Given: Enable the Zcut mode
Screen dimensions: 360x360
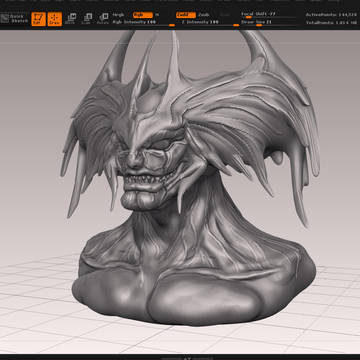Looking at the screenshot, I should (225, 15).
